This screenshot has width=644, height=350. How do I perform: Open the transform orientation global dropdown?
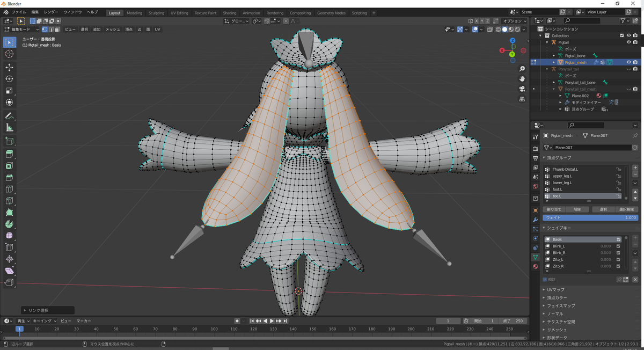click(x=237, y=21)
